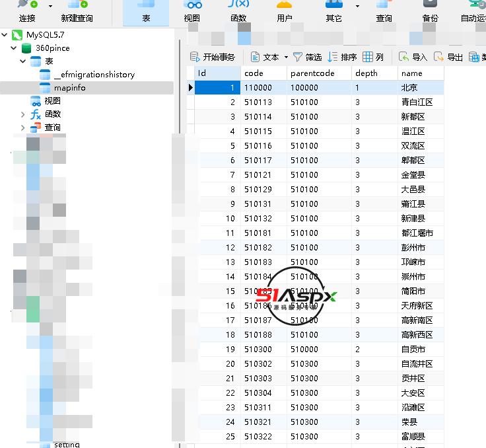This screenshot has height=448, width=486.
Task: Open the 文本 (Text) dropdown arrow
Action: (x=286, y=57)
